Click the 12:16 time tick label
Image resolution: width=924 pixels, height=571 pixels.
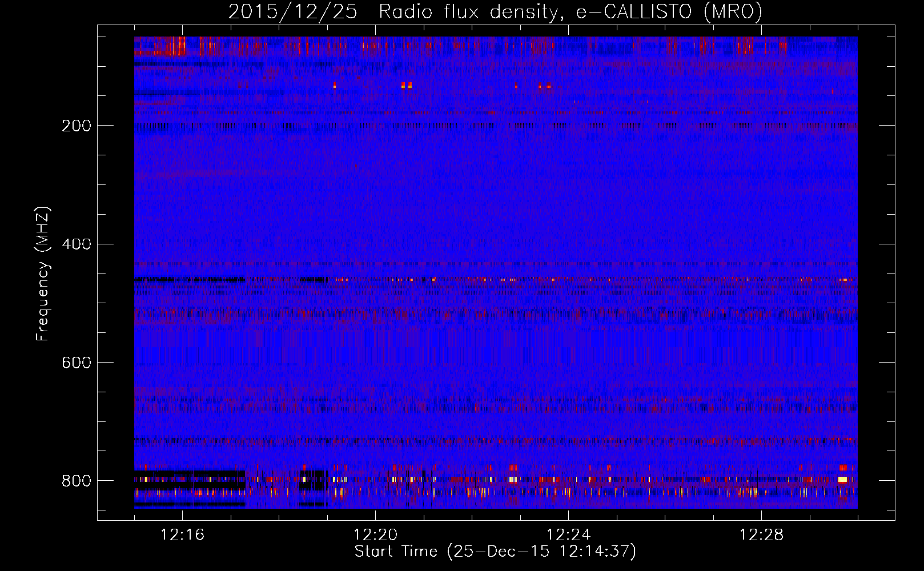182,535
